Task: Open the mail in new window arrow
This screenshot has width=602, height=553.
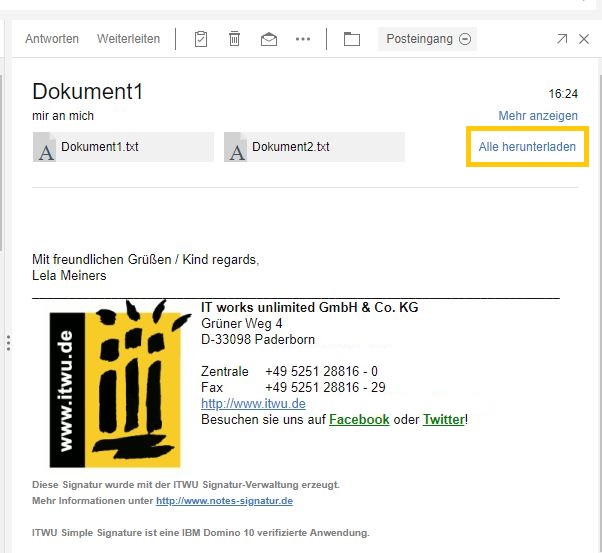Action: tap(562, 39)
